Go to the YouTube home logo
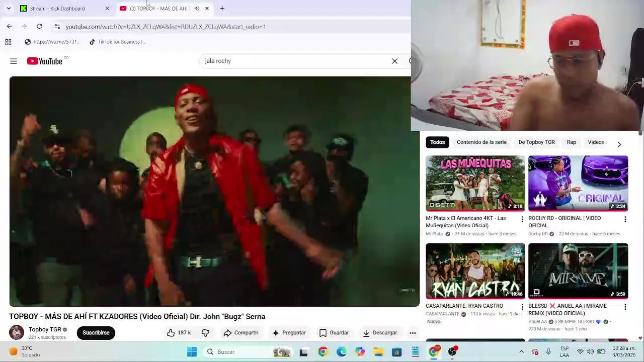Image resolution: width=644 pixels, height=362 pixels. (x=45, y=61)
